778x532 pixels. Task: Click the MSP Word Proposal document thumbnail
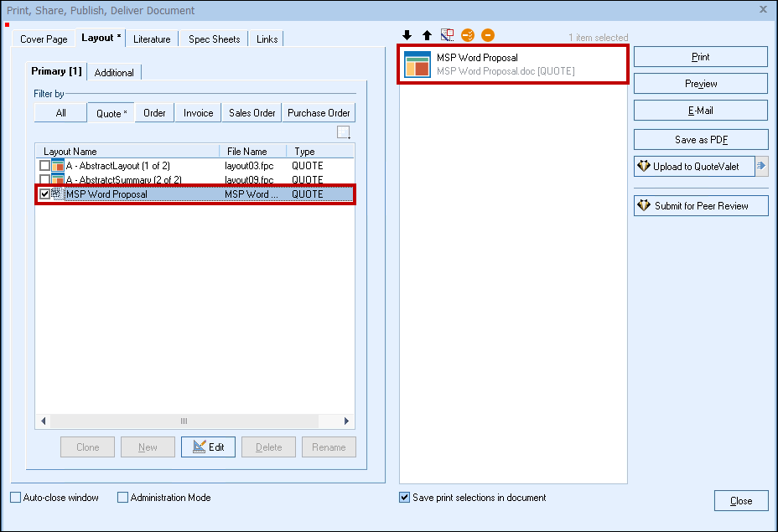pos(418,65)
